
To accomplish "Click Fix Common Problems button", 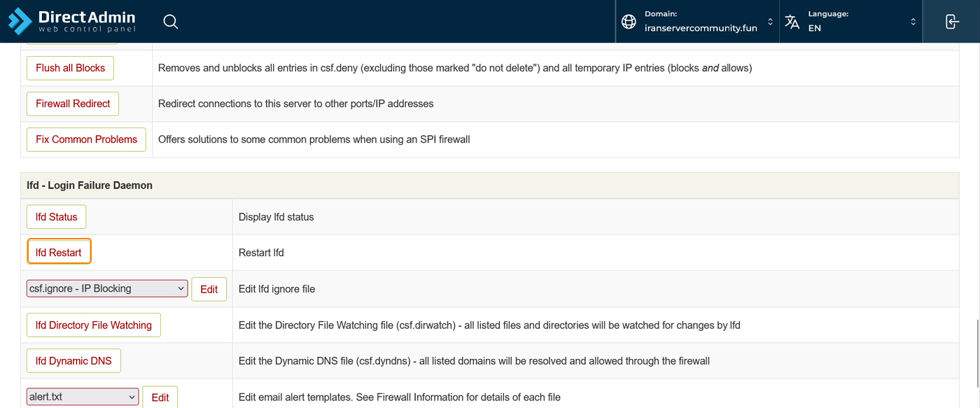I will point(86,139).
